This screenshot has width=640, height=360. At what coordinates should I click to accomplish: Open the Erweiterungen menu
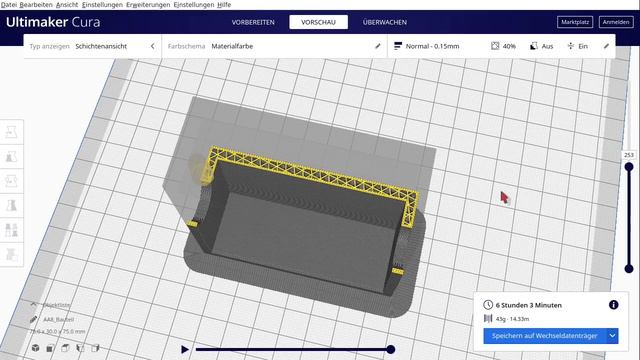click(148, 4)
